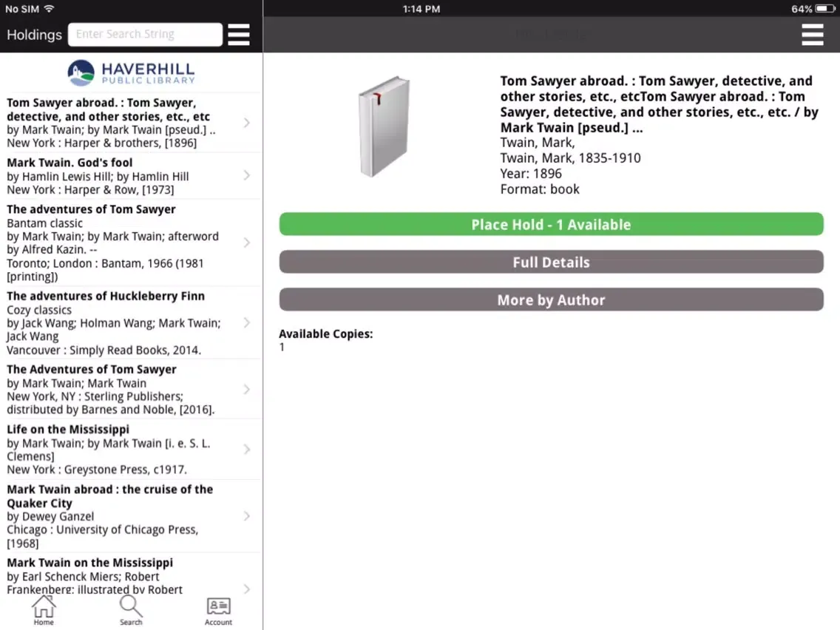Expand chevron for Mark Twain on the Mississippi
Screen dimensions: 840x630
(x=246, y=589)
